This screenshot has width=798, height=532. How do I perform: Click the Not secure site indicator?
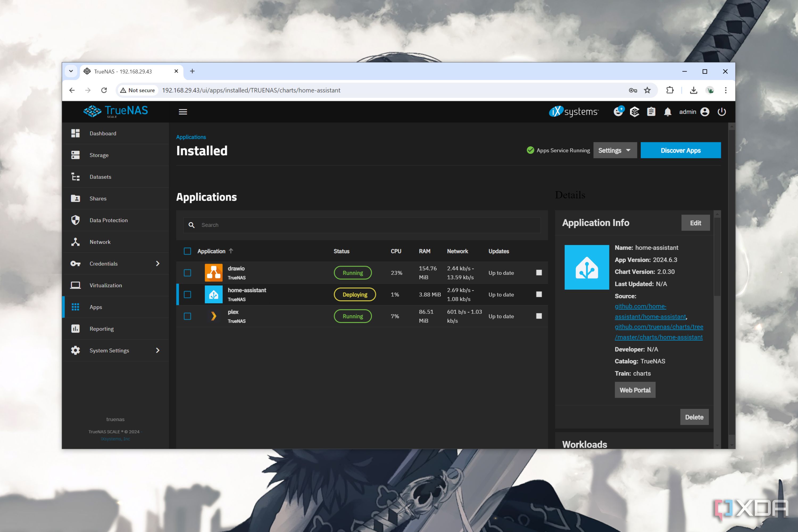coord(138,90)
